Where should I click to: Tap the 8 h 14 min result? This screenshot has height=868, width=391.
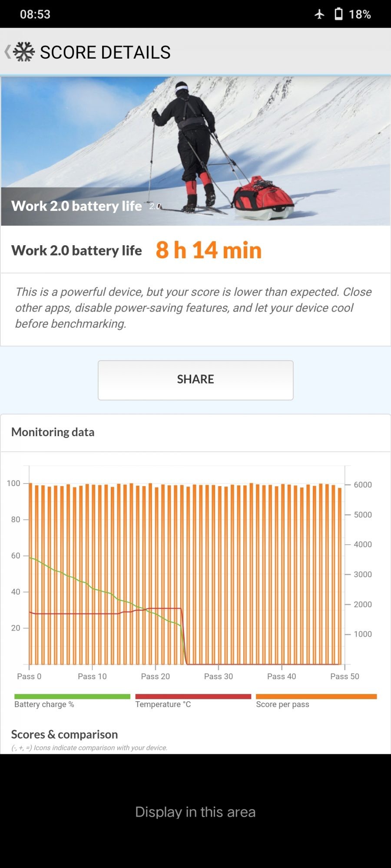[x=209, y=250]
